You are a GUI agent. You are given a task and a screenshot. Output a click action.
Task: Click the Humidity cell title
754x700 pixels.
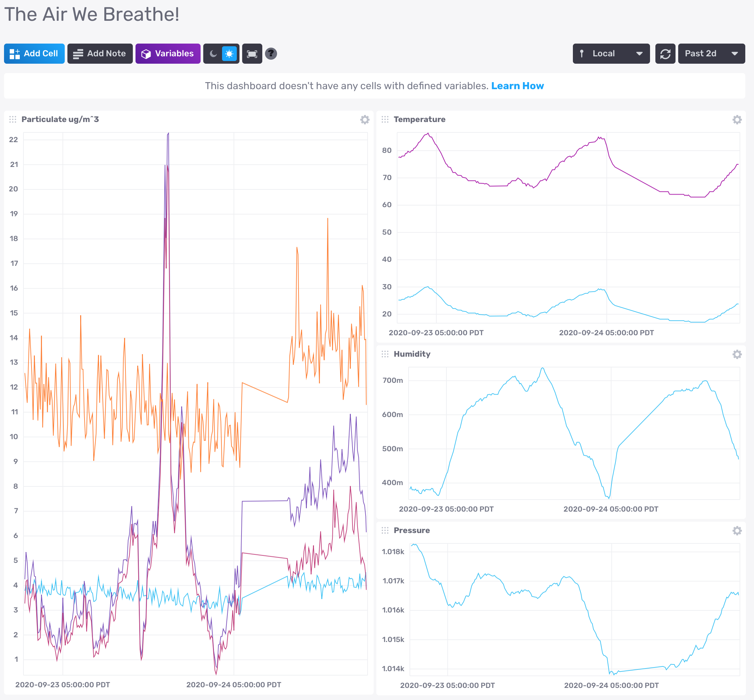tap(412, 354)
